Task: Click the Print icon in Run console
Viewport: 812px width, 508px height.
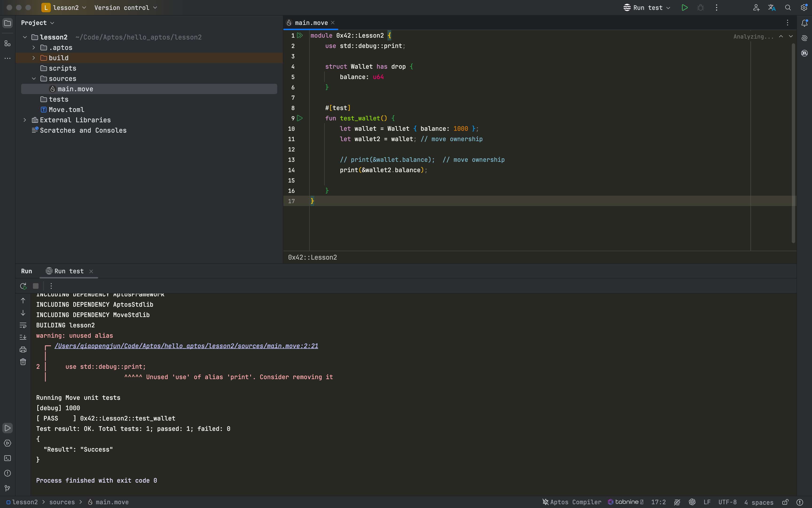Action: click(x=23, y=349)
